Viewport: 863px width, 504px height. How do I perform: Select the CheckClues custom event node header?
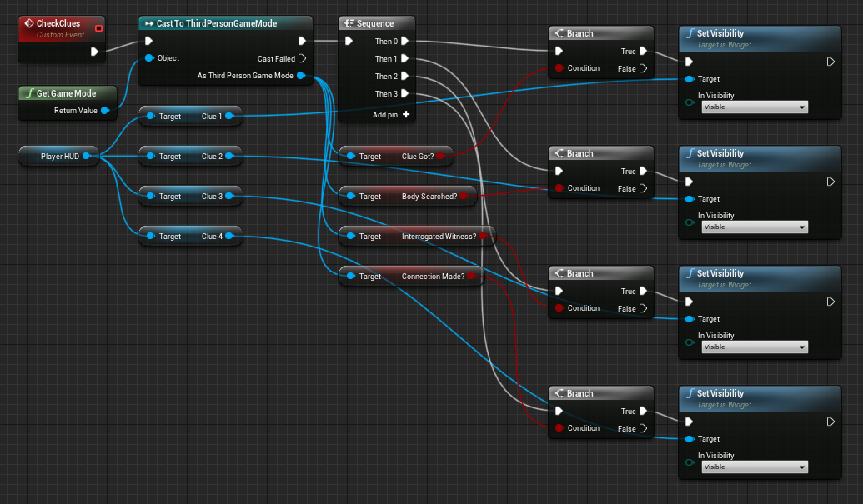(58, 24)
